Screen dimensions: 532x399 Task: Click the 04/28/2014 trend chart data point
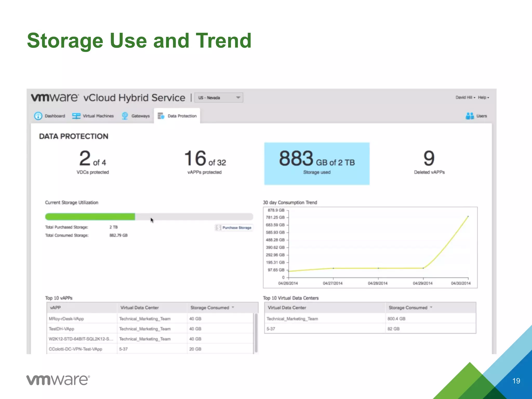(378, 268)
